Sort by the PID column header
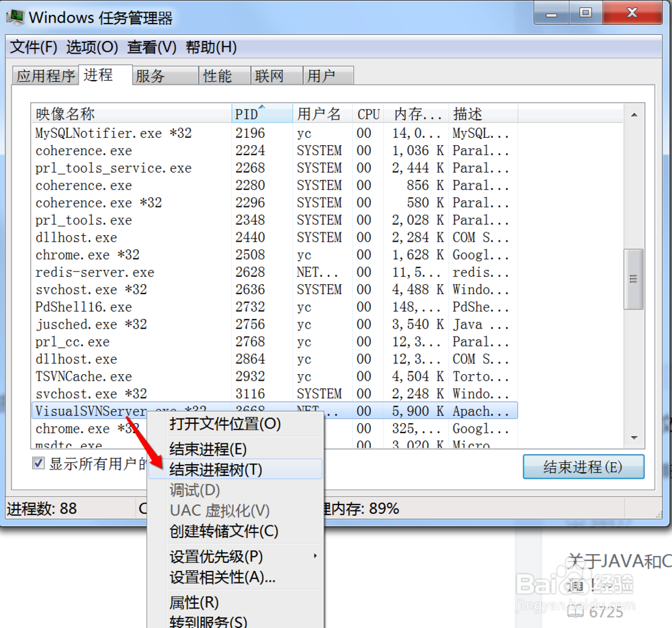Image resolution: width=672 pixels, height=628 pixels. 262,114
